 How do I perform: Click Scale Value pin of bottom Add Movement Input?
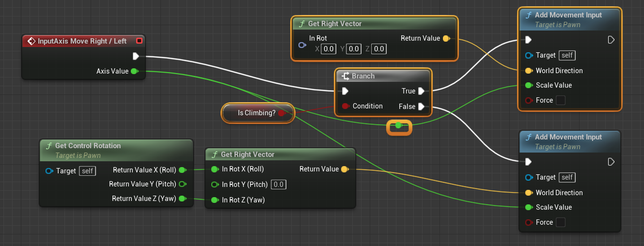(529, 207)
